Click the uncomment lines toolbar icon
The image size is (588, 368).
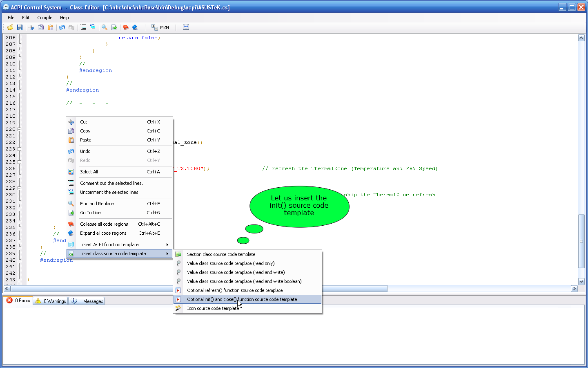93,27
